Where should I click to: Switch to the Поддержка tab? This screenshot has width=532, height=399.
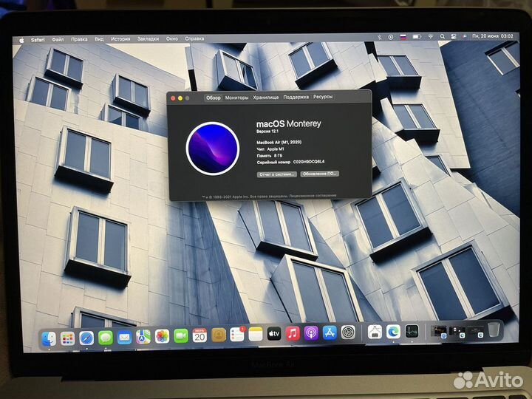tap(296, 97)
